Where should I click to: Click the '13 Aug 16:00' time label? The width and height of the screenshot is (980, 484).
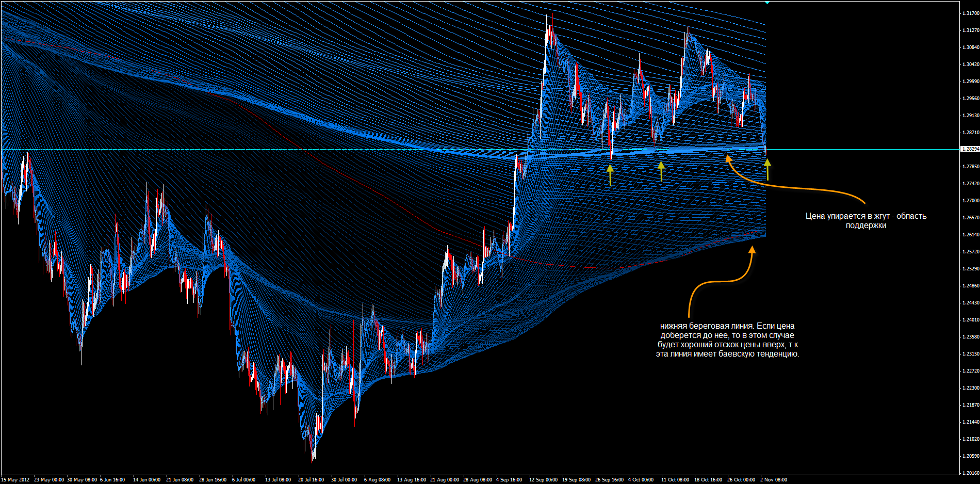pos(412,480)
